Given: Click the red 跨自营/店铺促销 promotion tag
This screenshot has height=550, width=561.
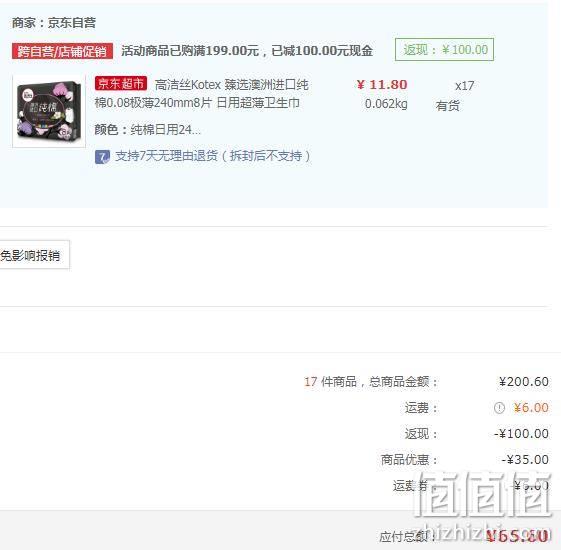Looking at the screenshot, I should (63, 51).
